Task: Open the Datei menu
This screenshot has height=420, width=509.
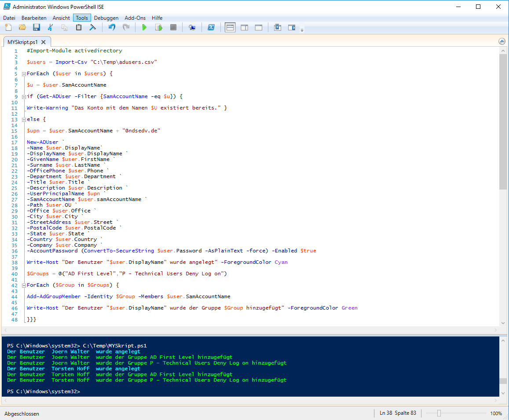Action: 9,18
